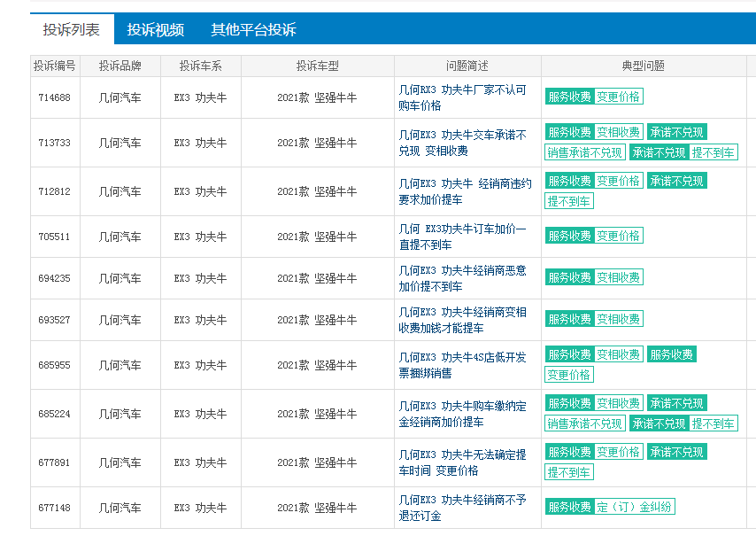Select complaint number 677891
Image resolution: width=756 pixels, height=536 pixels.
coord(55,462)
